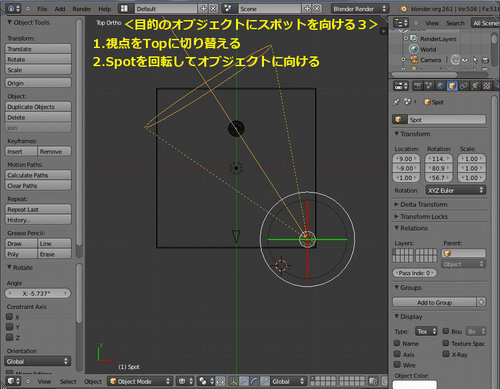The height and width of the screenshot is (389, 500).
Task: Open the pivot point selector
Action: tap(206, 381)
